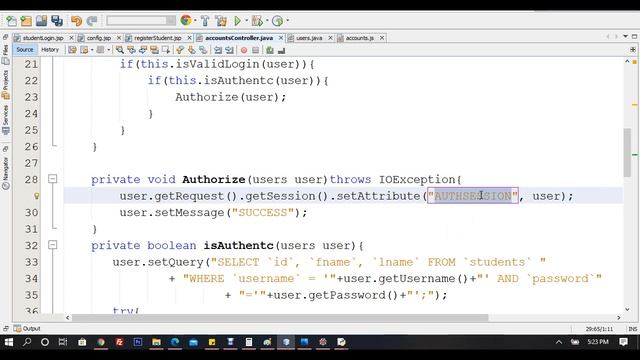This screenshot has height=360, width=640.
Task: Open the Run Project dropdown arrow
Action: [247, 20]
